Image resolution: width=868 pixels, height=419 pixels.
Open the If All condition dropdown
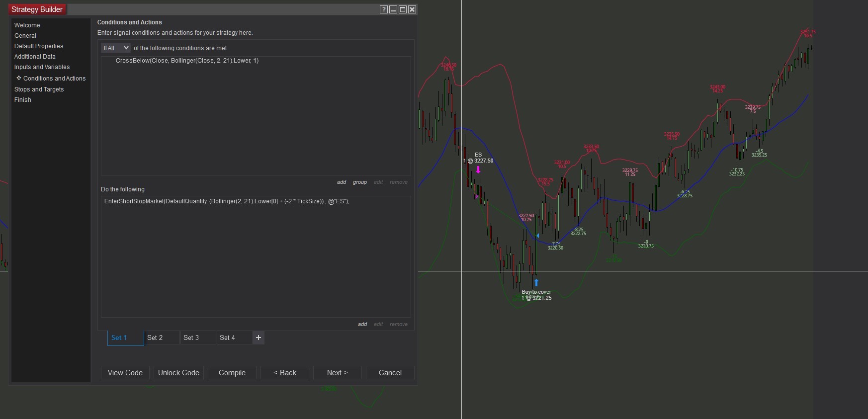pyautogui.click(x=116, y=48)
